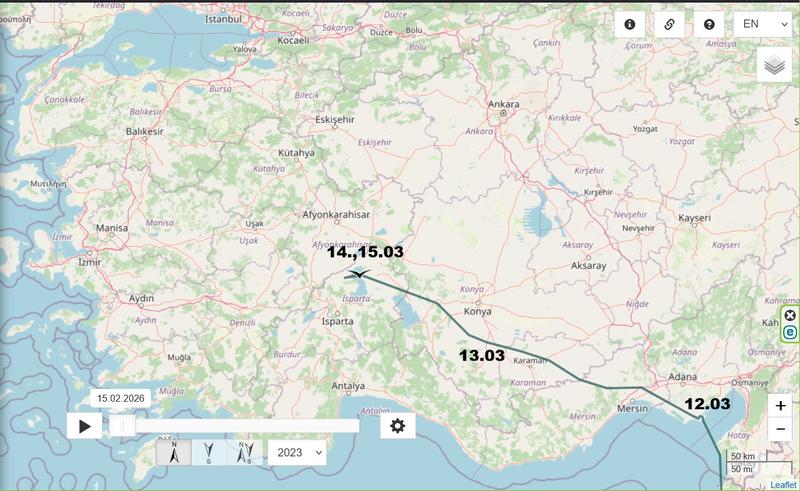The height and width of the screenshot is (491, 800).
Task: Click the Kırşehir city label in black
Action: [x=598, y=192]
